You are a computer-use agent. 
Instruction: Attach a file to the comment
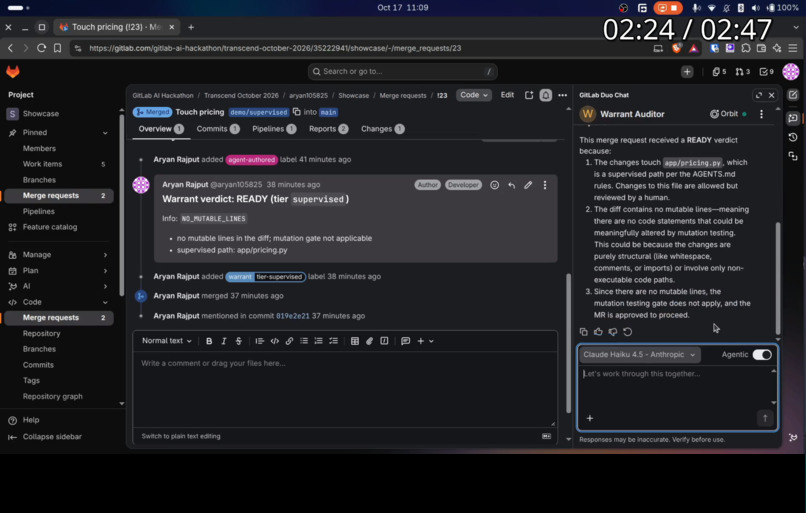tap(369, 341)
